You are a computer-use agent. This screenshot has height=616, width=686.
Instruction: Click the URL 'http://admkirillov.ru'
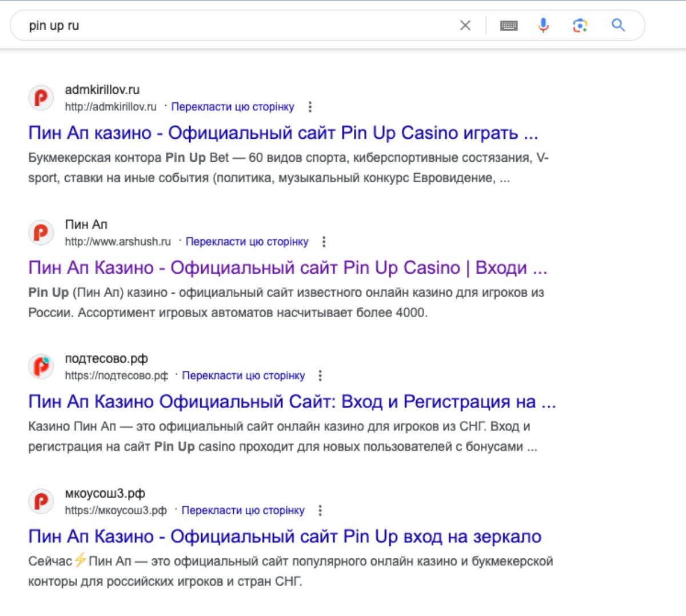pyautogui.click(x=110, y=107)
